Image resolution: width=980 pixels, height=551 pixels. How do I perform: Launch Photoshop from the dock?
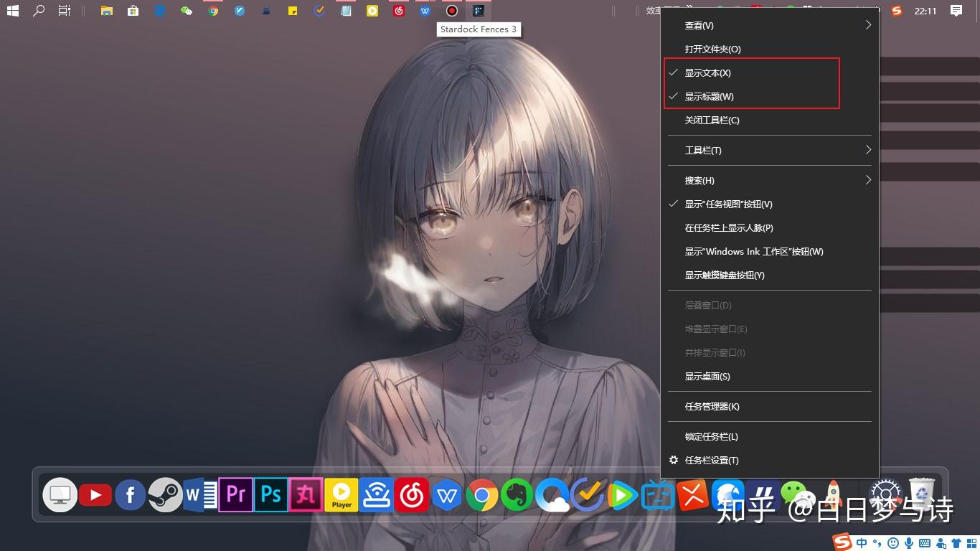270,495
